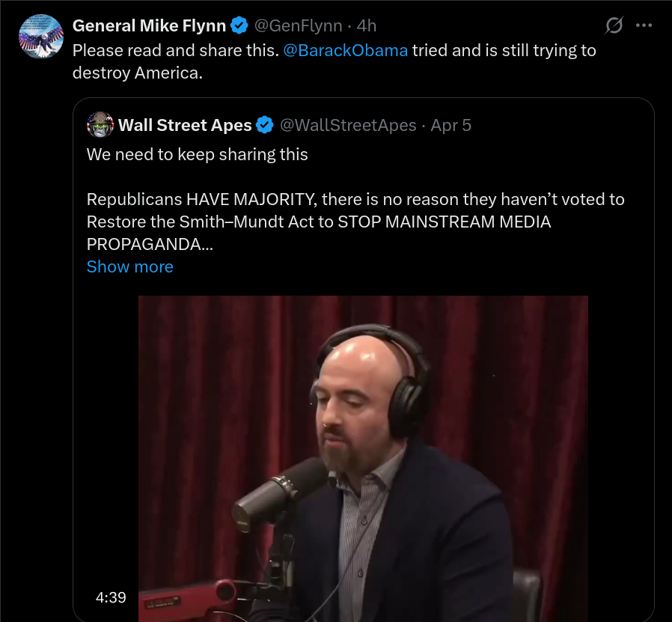Click the 4:39 video duration label
Viewport: 672px width, 622px height.
[x=111, y=597]
